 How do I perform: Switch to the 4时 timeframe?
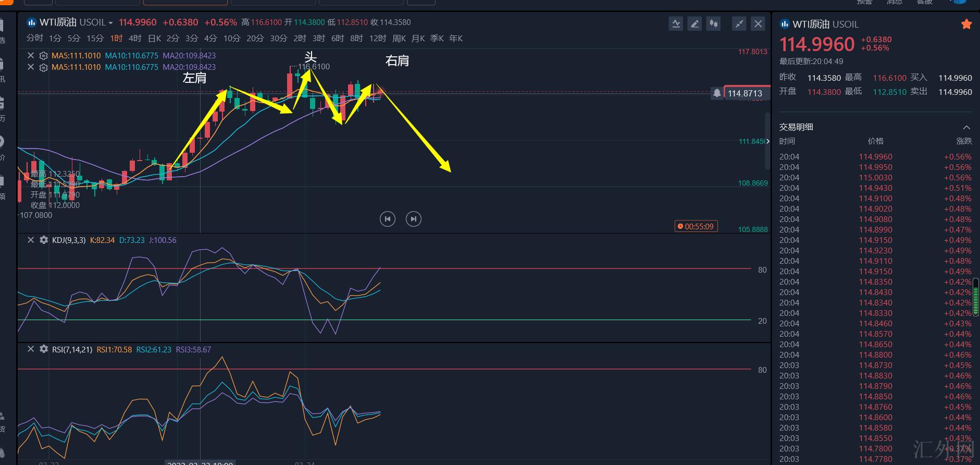(x=135, y=38)
